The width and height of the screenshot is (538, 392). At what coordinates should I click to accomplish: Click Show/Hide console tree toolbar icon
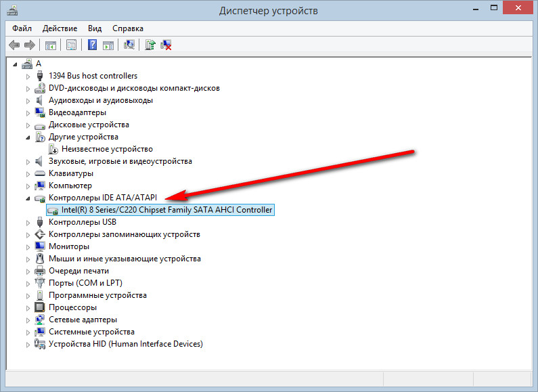(x=51, y=45)
